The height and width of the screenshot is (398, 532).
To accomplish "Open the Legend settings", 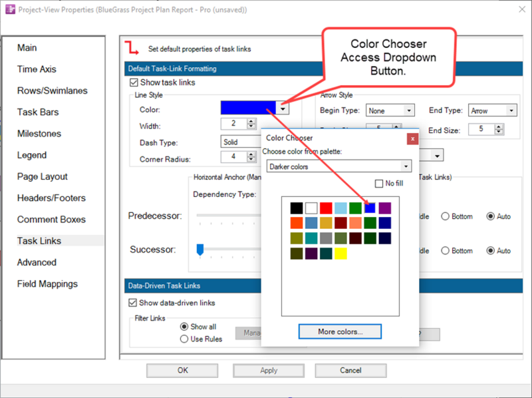I will tap(32, 155).
